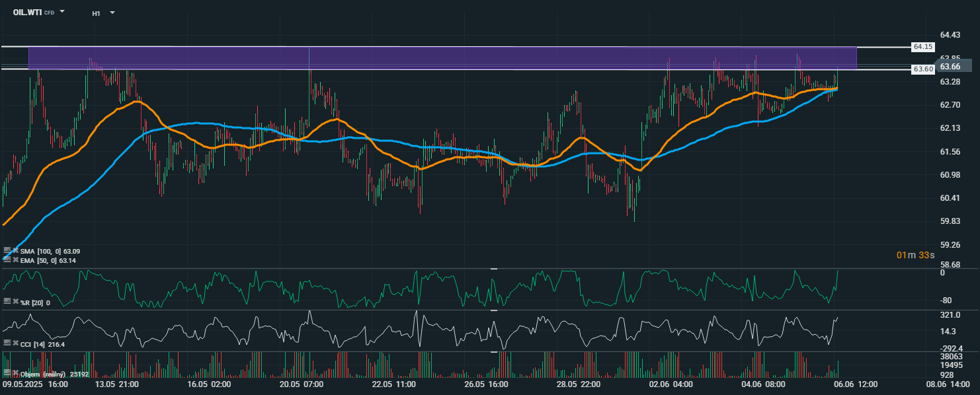Open settings icon for %R indicator

point(7,302)
